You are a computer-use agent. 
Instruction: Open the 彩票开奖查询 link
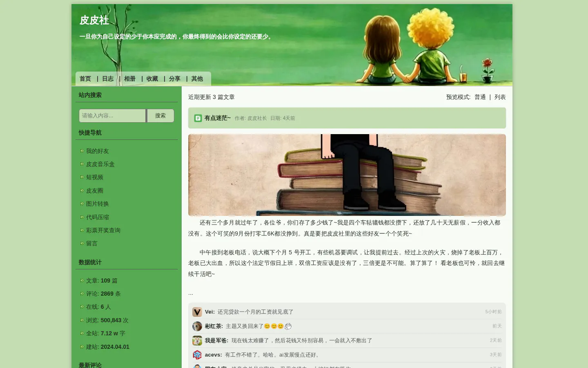pos(103,231)
